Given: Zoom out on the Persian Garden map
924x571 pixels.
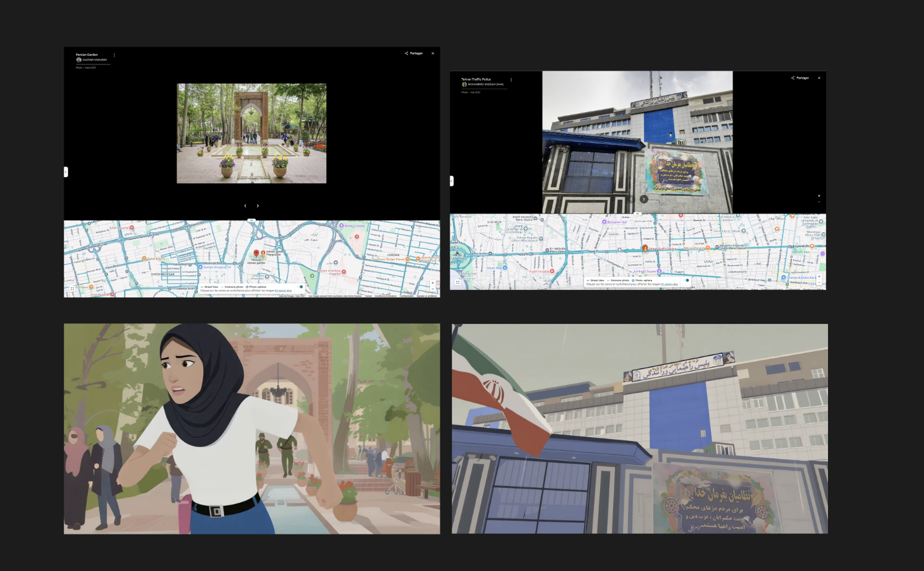Looking at the screenshot, I should 432,289.
